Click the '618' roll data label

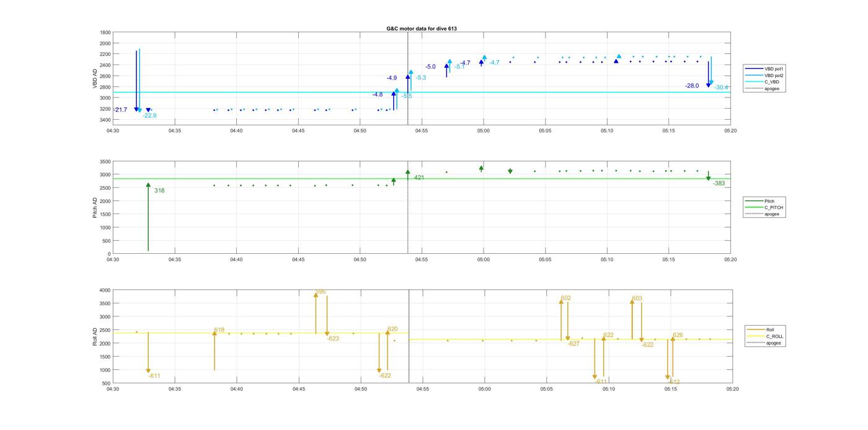click(x=219, y=330)
